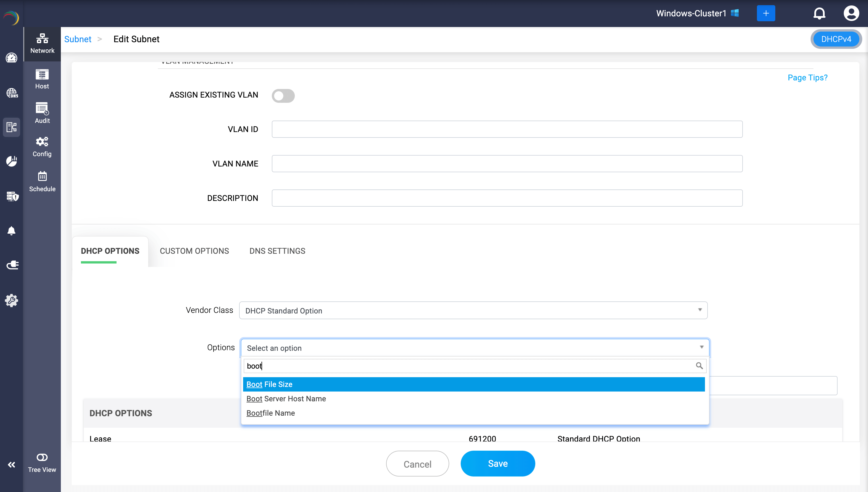
Task: Collapse sidebar with double-chevron icon
Action: click(x=11, y=465)
